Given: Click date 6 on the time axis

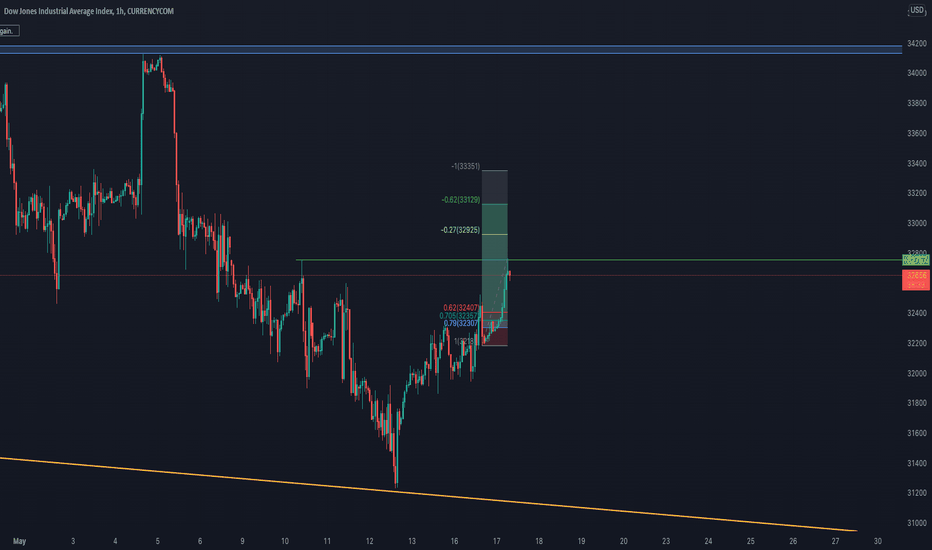Looking at the screenshot, I should [200, 541].
